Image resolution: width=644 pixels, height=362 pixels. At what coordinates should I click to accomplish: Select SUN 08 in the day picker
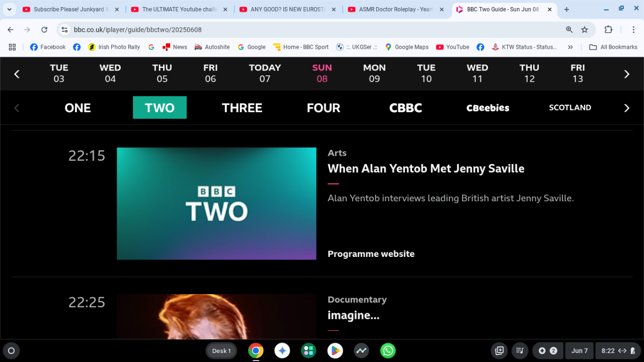(322, 73)
